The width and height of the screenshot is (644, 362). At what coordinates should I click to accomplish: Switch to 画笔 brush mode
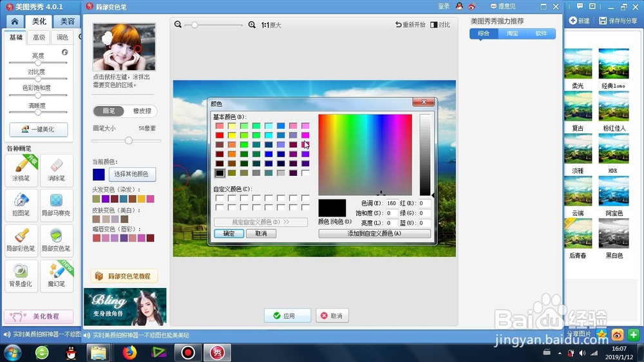108,111
